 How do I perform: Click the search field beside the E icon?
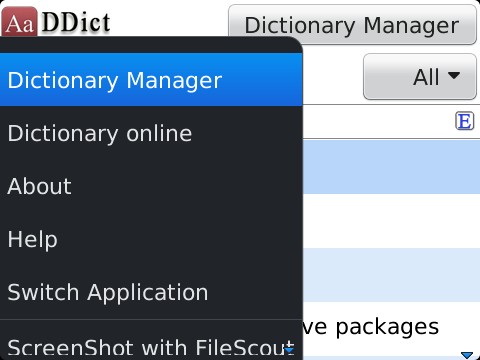click(378, 121)
